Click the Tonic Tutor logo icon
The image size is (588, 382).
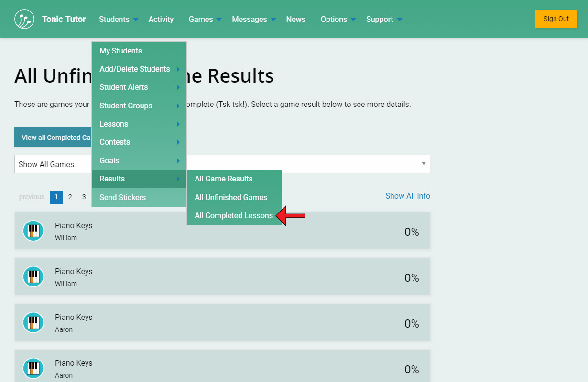click(24, 19)
